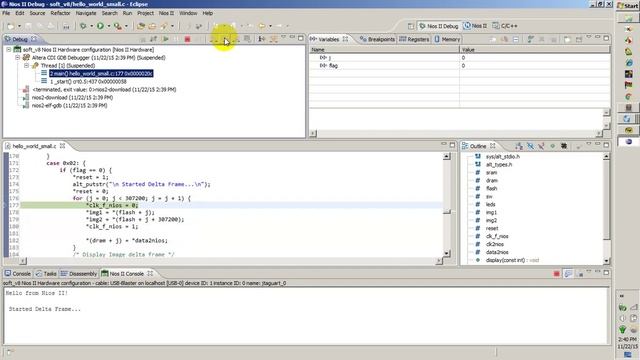The image size is (640, 360).
Task: Select the _start() crt0.S stack frame
Action: [88, 81]
